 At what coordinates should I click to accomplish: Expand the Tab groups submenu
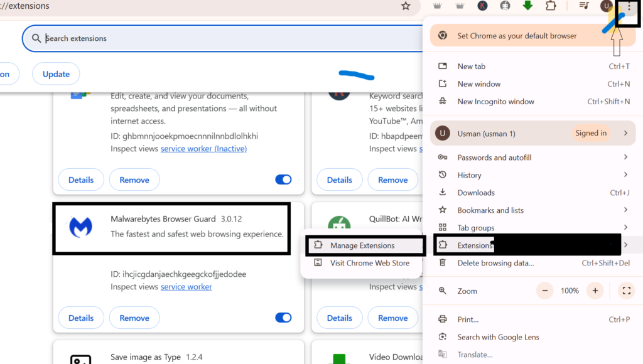625,227
